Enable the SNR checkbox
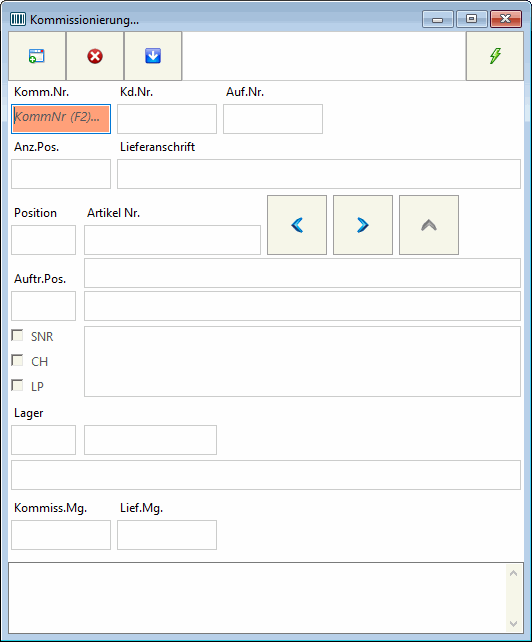 click(17, 336)
